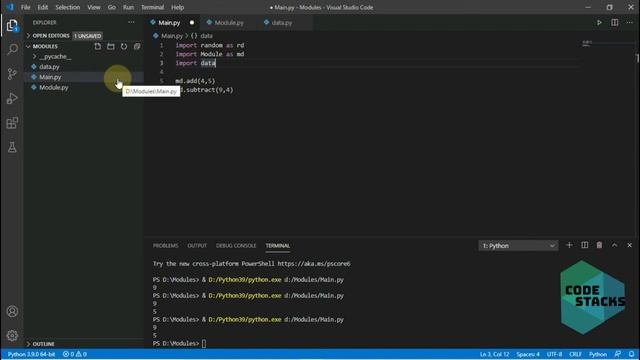Split the editor to the right
640x360 pixels.
[x=614, y=22]
